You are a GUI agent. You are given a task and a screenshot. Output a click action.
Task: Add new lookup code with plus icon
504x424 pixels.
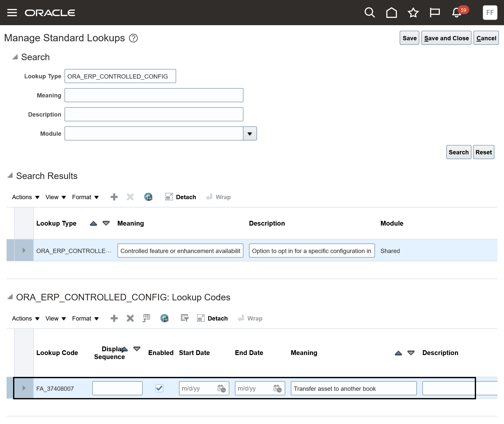click(x=114, y=318)
